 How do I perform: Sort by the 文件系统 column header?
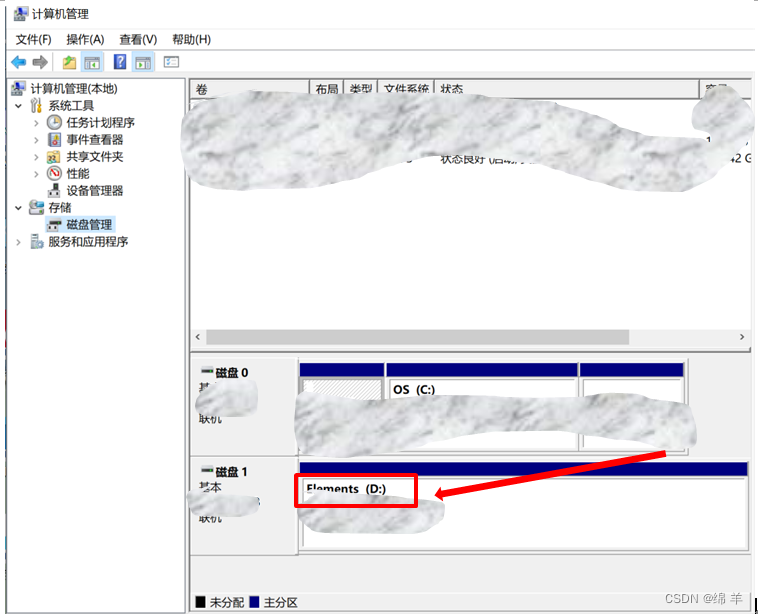pos(406,88)
